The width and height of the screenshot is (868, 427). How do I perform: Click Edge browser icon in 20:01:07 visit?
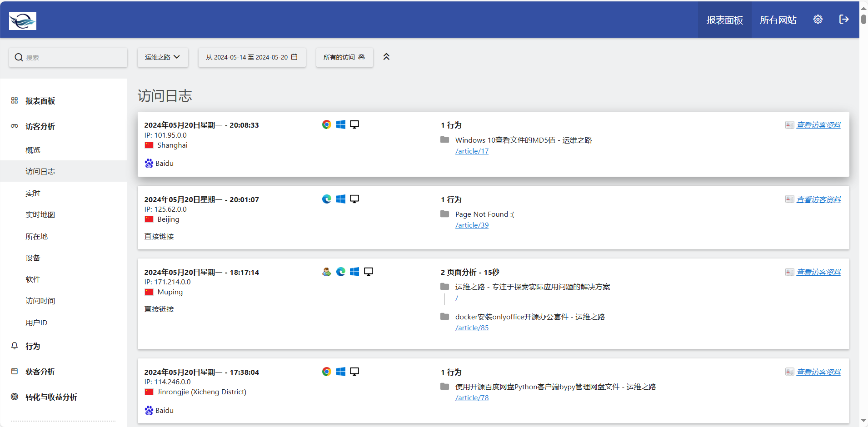coord(327,199)
